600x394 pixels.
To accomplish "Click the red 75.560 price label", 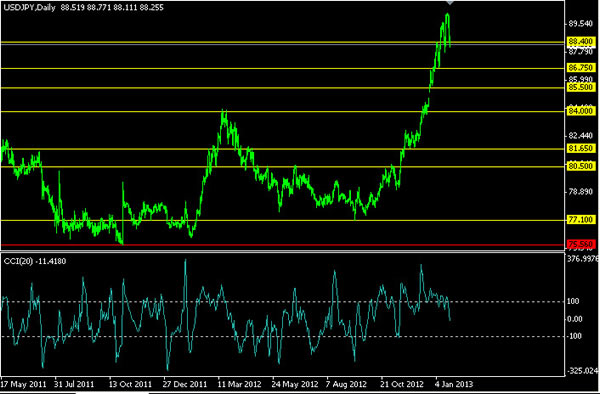I will (580, 244).
